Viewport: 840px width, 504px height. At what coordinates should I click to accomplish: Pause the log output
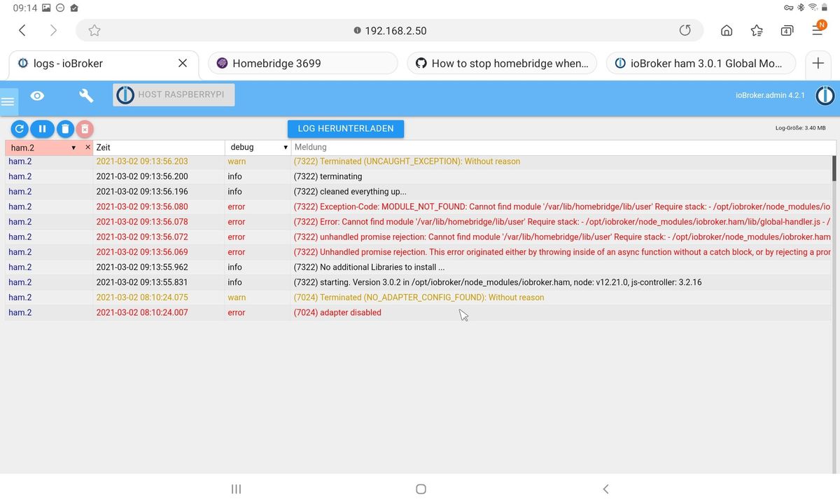[x=42, y=129]
